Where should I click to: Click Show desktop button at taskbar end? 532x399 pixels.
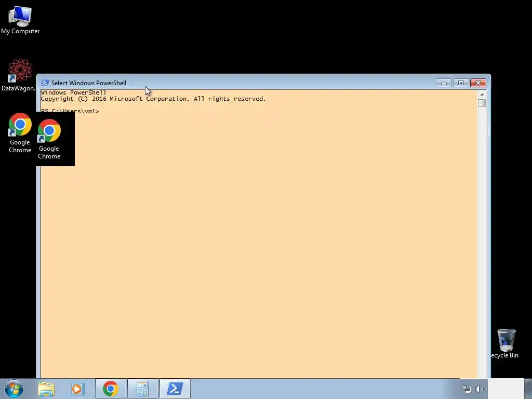pyautogui.click(x=528, y=389)
